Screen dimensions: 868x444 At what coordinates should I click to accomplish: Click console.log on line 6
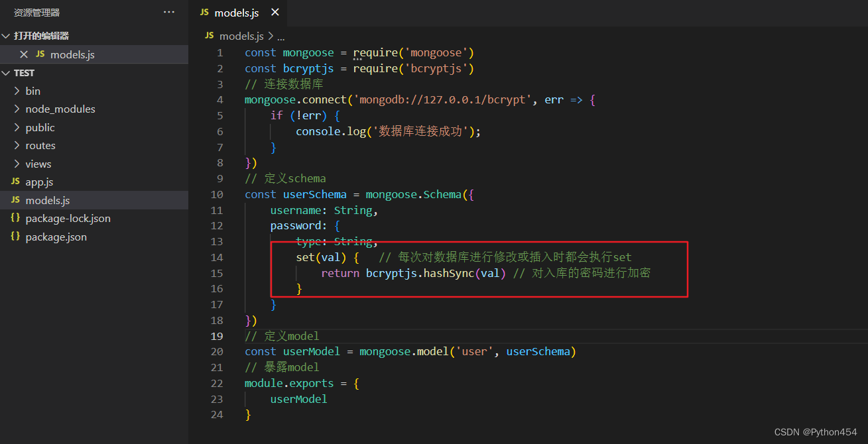pos(331,131)
